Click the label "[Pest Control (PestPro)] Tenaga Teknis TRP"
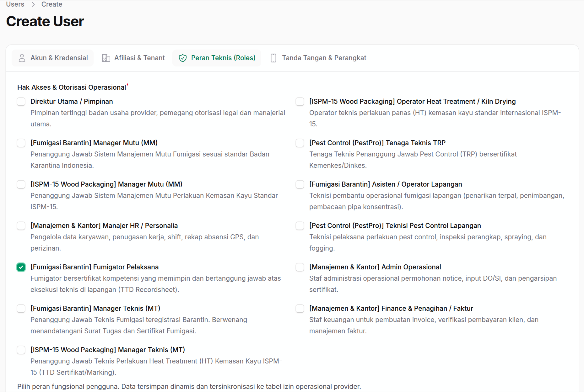The width and height of the screenshot is (584, 392). coord(377,143)
